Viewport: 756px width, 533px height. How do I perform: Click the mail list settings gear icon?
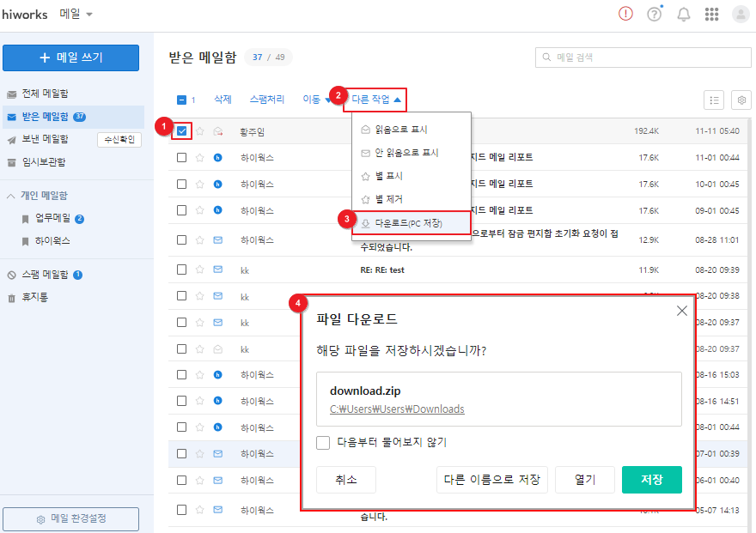click(741, 100)
